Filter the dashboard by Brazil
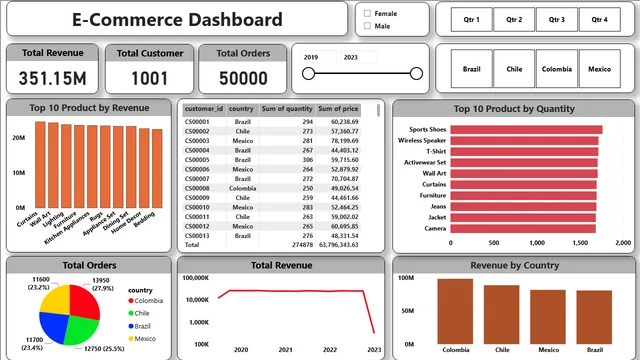The height and width of the screenshot is (360, 640). [x=471, y=69]
